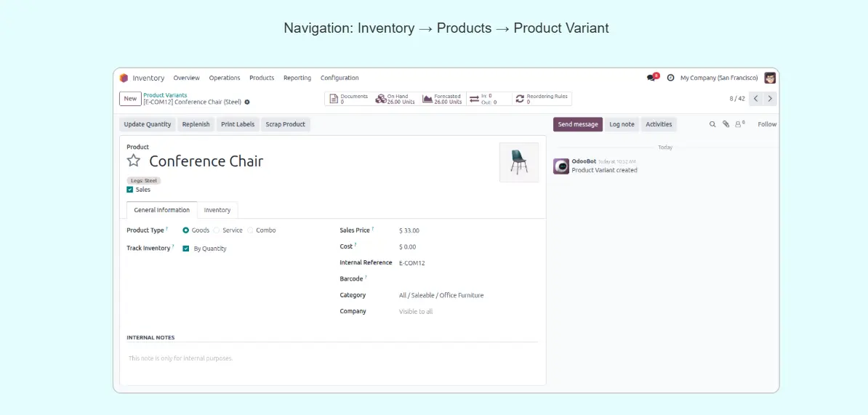Search chatter messages with magnifier icon
868x415 pixels.
pos(712,124)
